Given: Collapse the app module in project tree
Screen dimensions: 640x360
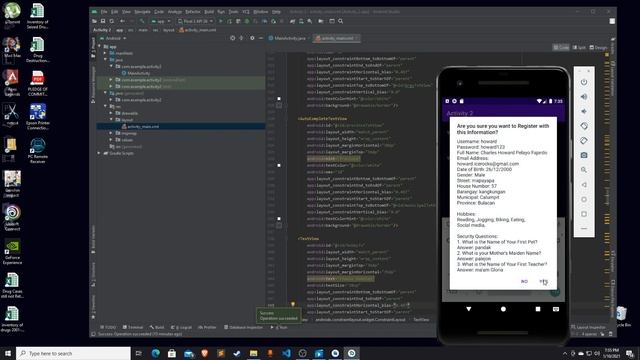Looking at the screenshot, I should [x=100, y=47].
